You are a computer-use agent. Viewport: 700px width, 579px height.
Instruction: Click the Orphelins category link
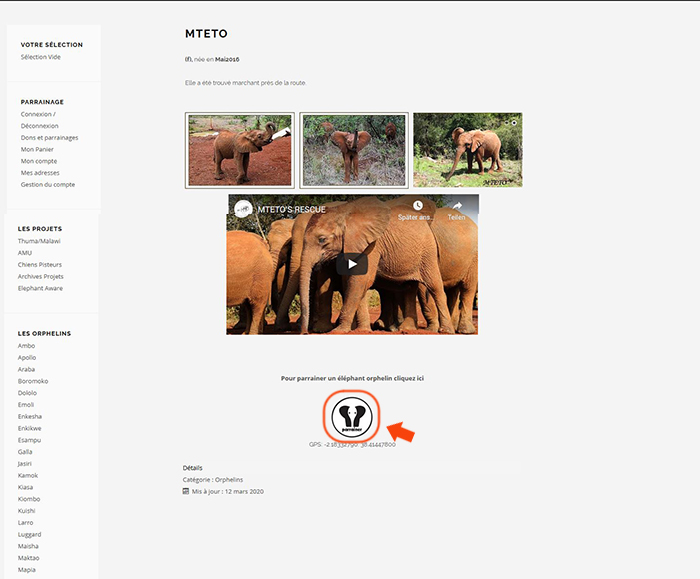click(x=229, y=479)
